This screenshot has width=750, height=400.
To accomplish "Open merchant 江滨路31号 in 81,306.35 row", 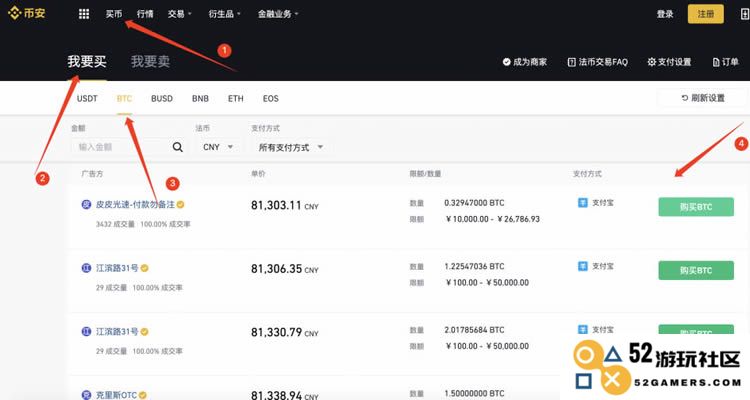I will tap(117, 268).
